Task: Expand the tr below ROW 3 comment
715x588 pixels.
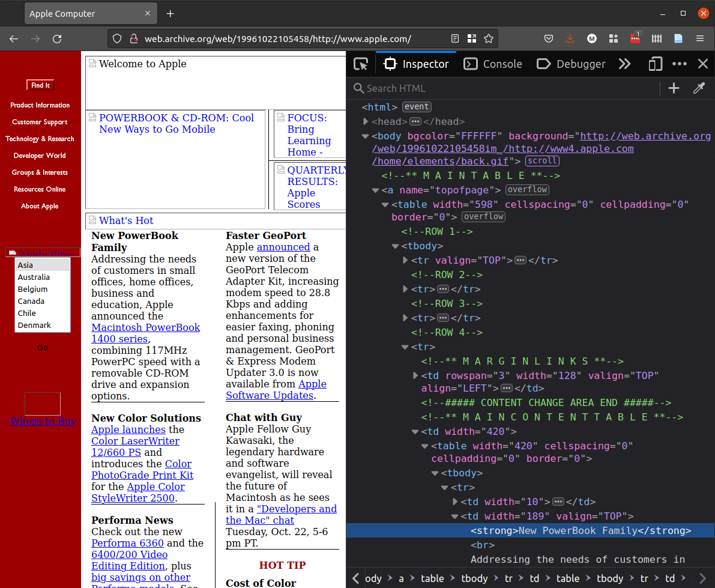Action: (405, 318)
